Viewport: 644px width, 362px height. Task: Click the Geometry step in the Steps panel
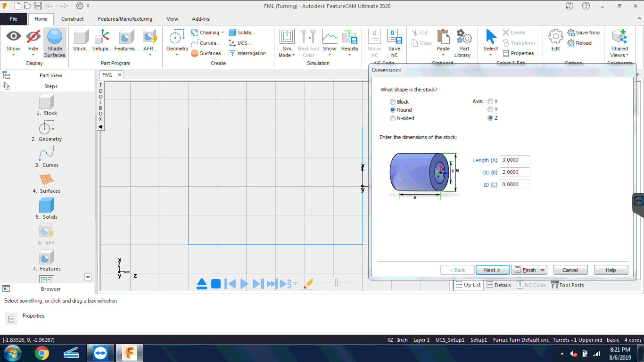coord(47,131)
